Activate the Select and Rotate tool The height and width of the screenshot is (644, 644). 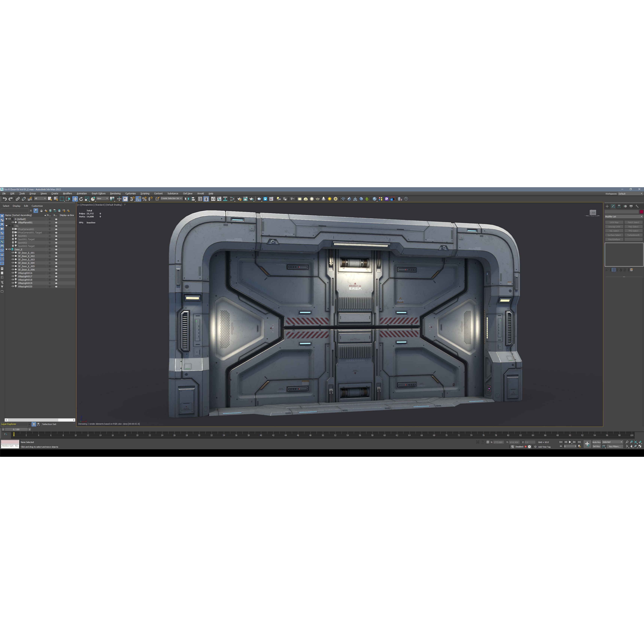pyautogui.click(x=81, y=199)
